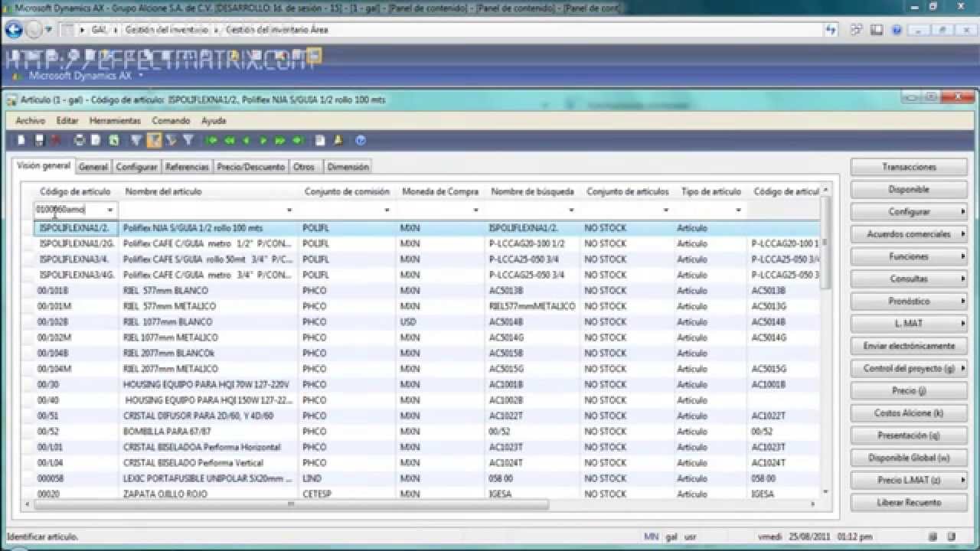
Task: Click the Save diskette toolbar icon
Action: [40, 140]
